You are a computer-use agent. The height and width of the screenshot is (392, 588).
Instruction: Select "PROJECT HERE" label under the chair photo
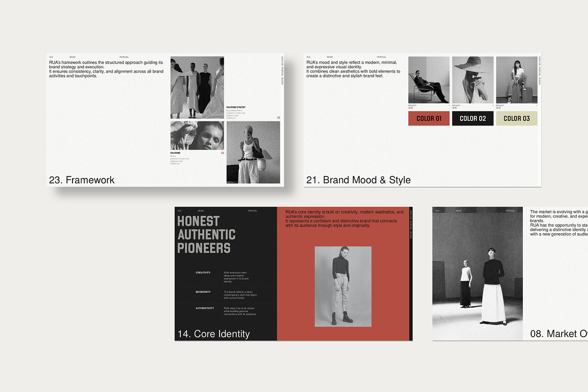pos(413,106)
